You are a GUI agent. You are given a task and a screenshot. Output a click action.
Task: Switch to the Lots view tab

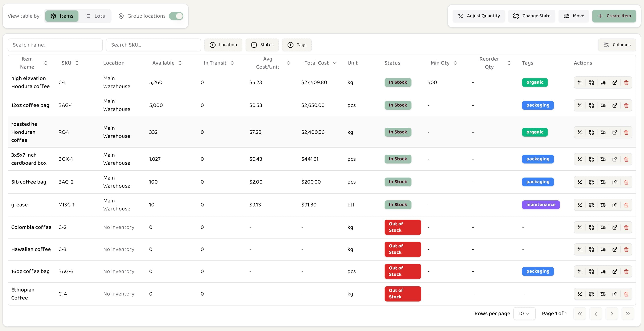coord(95,16)
